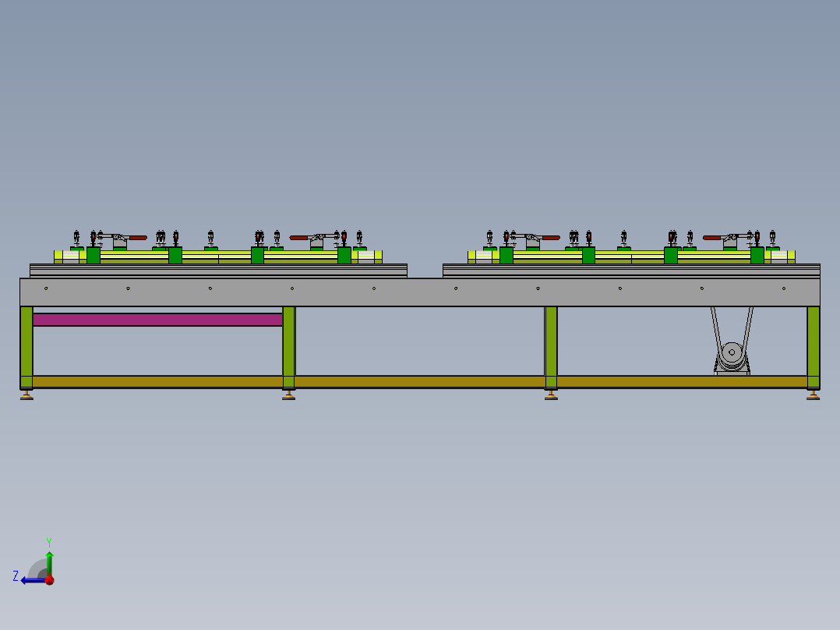Select the motor pulley under the frame

click(732, 353)
